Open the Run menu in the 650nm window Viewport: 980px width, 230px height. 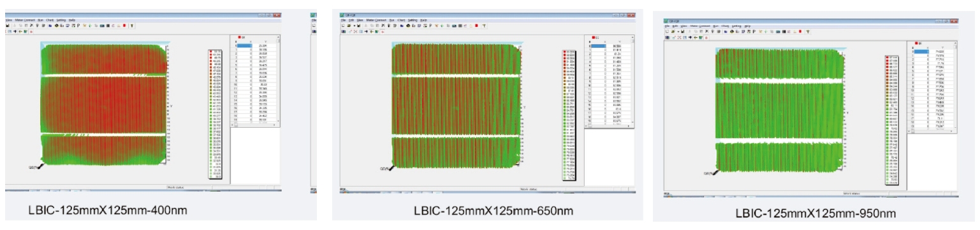tap(391, 20)
